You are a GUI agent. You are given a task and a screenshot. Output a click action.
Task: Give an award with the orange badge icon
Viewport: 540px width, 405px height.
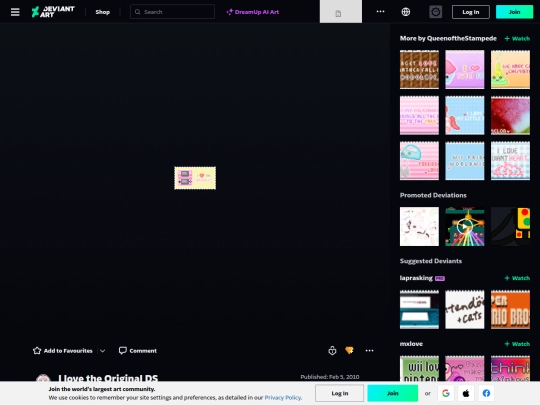click(349, 351)
